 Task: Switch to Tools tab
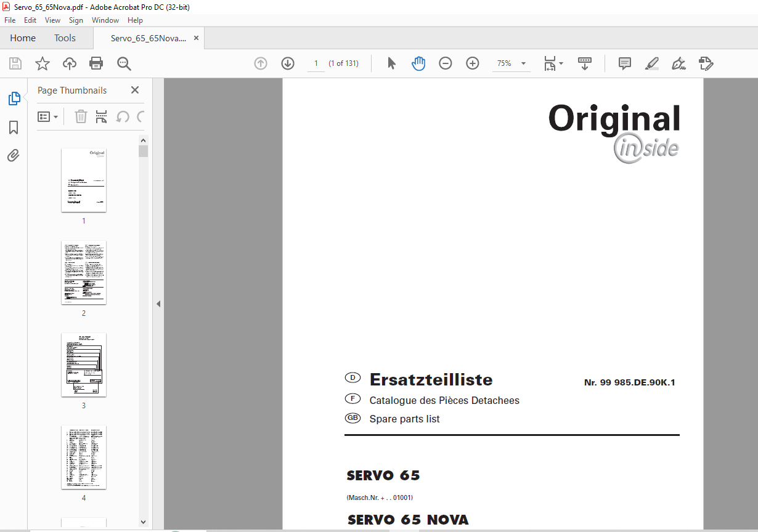click(x=65, y=38)
